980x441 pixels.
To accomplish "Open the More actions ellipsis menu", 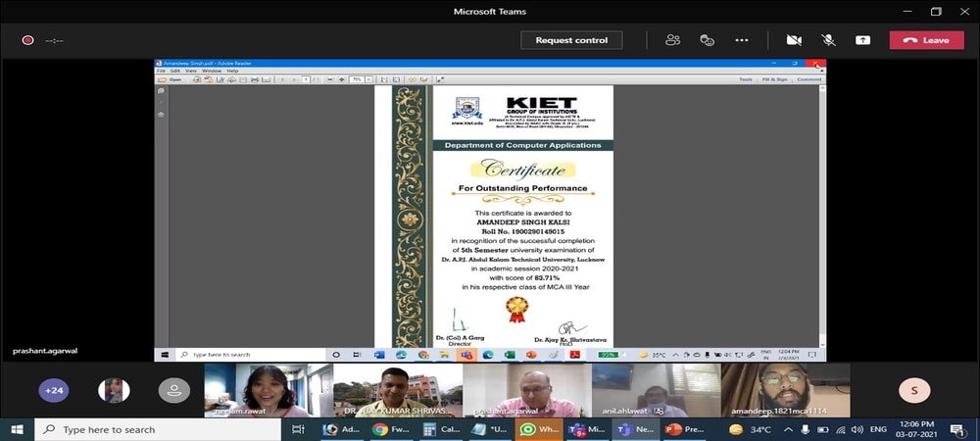I will (742, 40).
